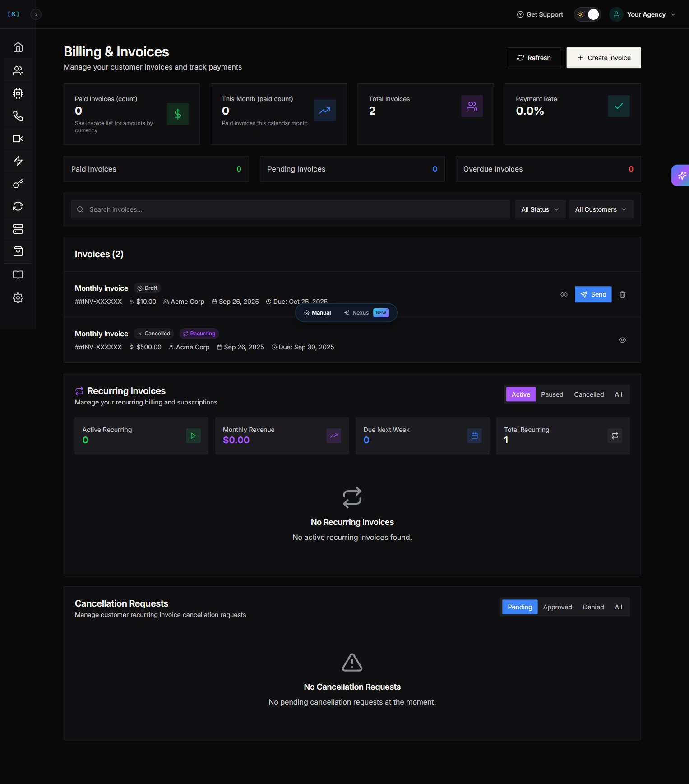Click the people icon on Total Invoices card
Image resolution: width=689 pixels, height=784 pixels.
[x=472, y=106]
